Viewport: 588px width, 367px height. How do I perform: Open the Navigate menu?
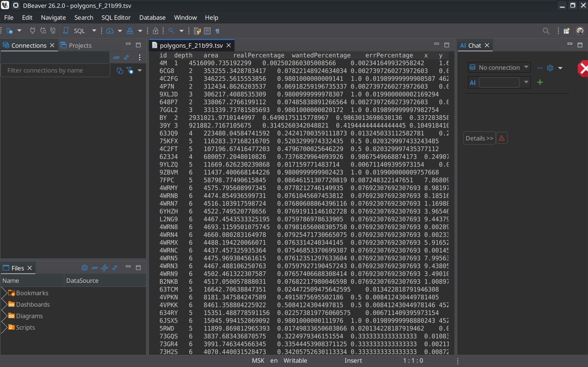click(53, 17)
